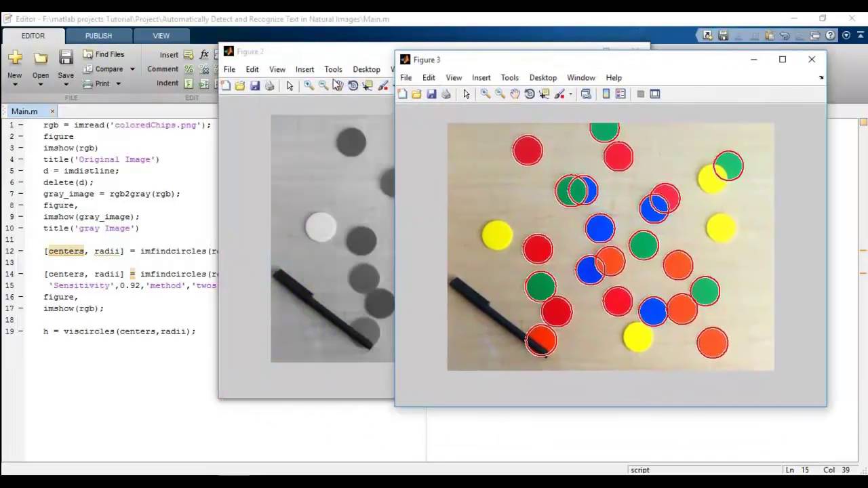Click the Comment percent icon
Viewport: 868px width, 488px height.
tap(189, 69)
